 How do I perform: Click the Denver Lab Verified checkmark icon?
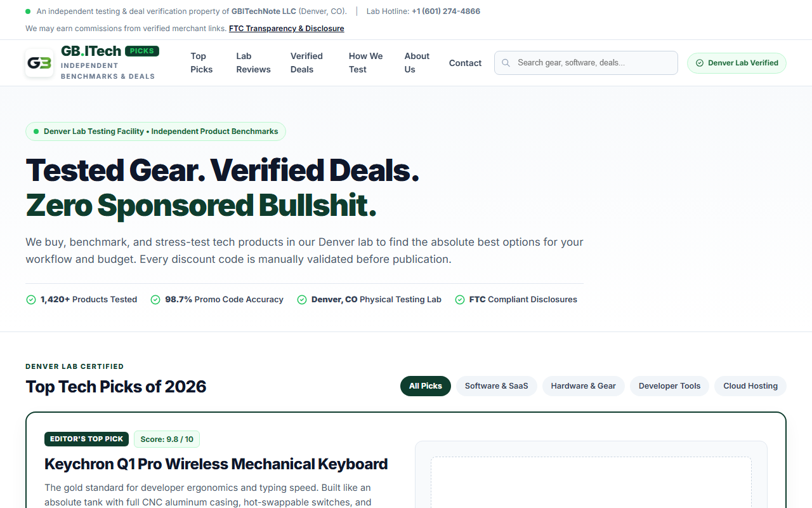tap(700, 63)
